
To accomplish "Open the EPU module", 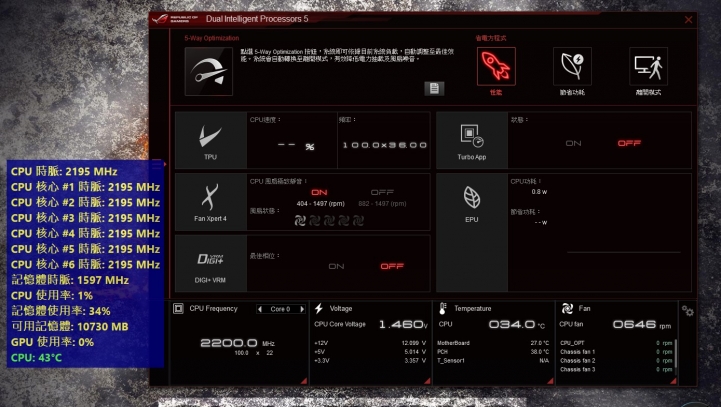I will pyautogui.click(x=472, y=233).
